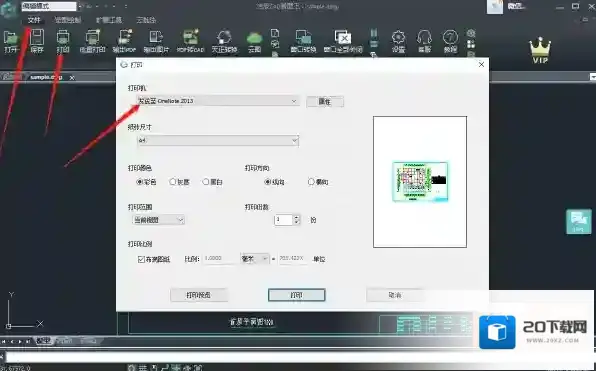This screenshot has height=371, width=596.
Task: Click the 输出PDF export icon
Action: tap(124, 41)
